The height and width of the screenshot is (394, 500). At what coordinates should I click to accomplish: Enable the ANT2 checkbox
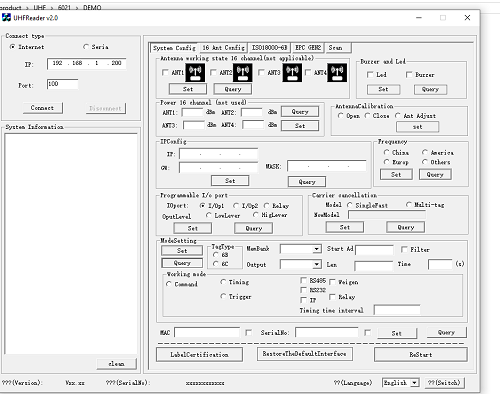click(x=213, y=72)
